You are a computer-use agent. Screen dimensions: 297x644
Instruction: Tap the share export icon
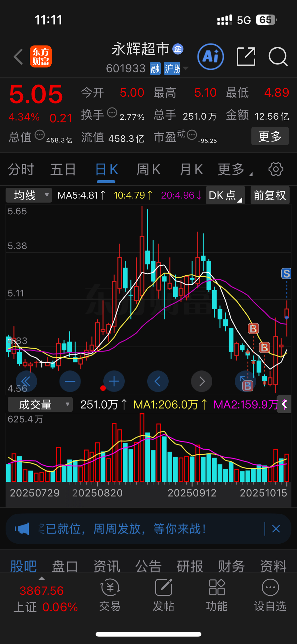coord(246,57)
